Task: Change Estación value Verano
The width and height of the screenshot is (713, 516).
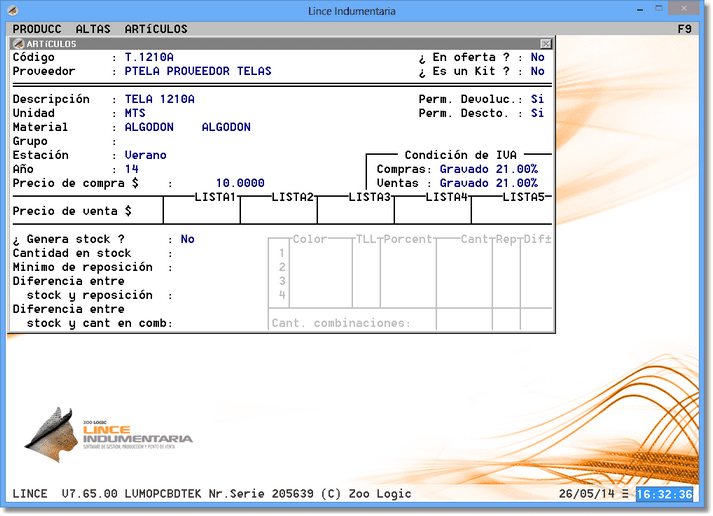Action: (146, 155)
